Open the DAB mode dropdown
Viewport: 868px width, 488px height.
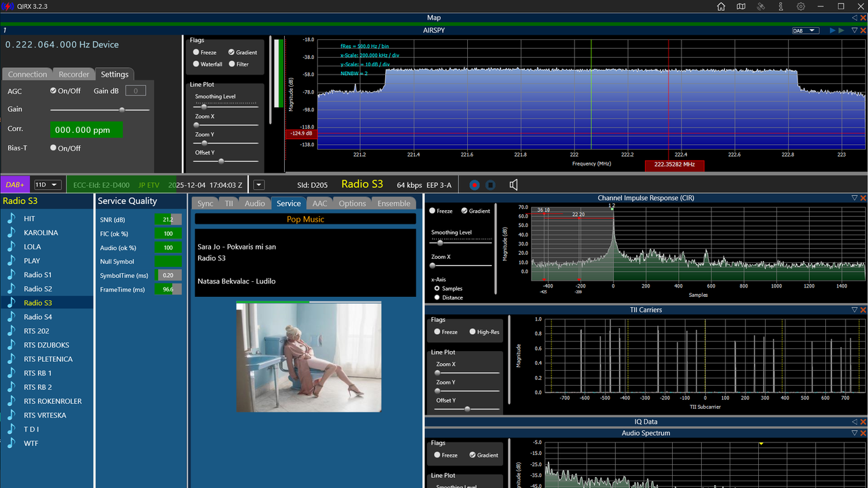click(806, 30)
